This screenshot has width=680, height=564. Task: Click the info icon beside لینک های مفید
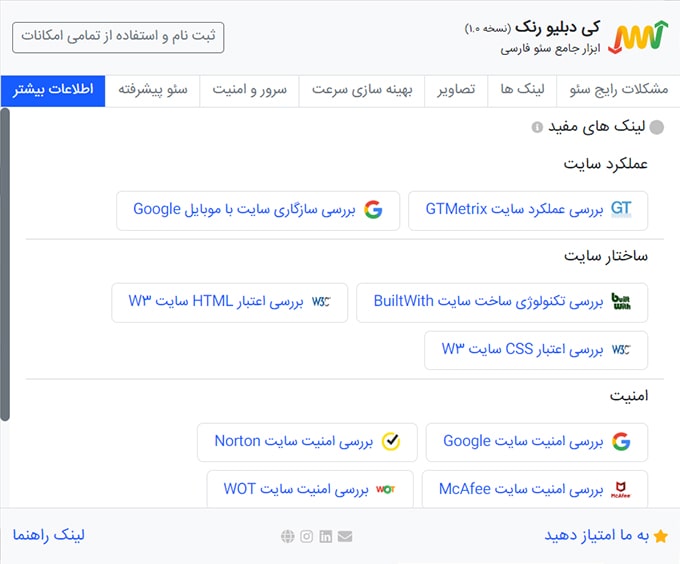click(x=537, y=127)
